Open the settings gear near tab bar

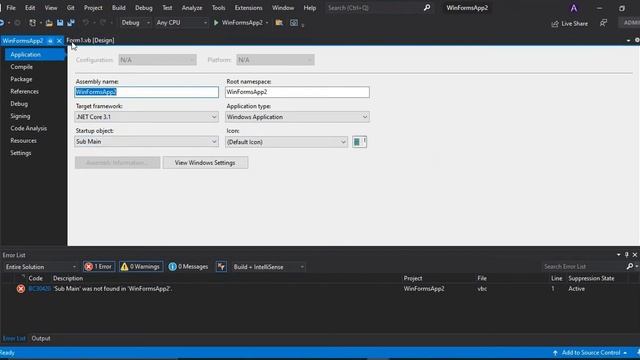637,40
